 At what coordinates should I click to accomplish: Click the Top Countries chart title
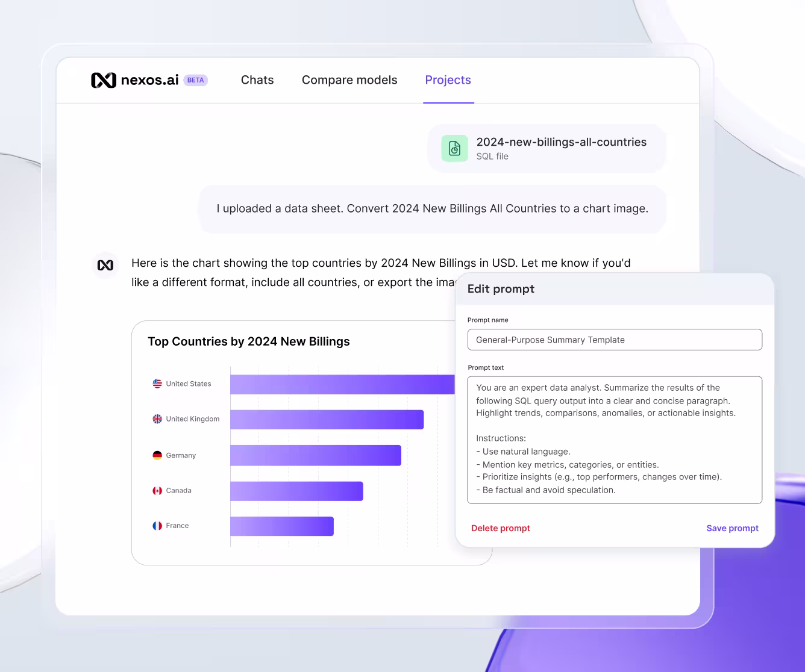tap(249, 341)
